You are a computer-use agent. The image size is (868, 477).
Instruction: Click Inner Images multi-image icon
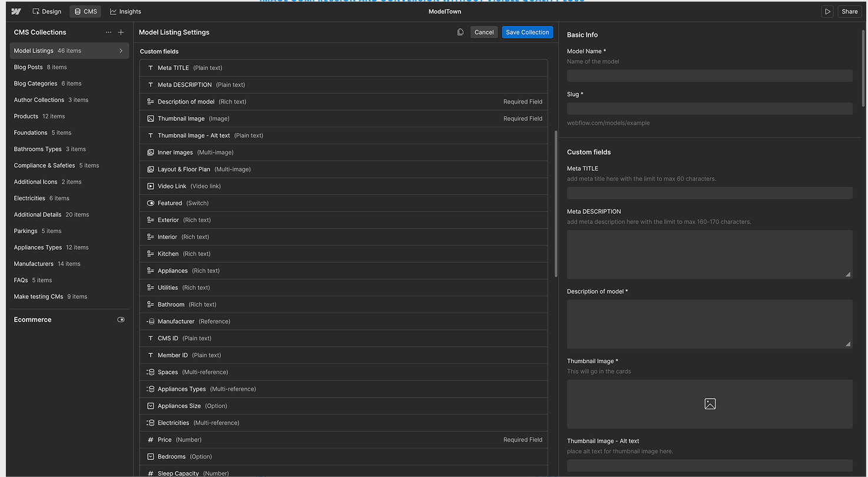(150, 153)
